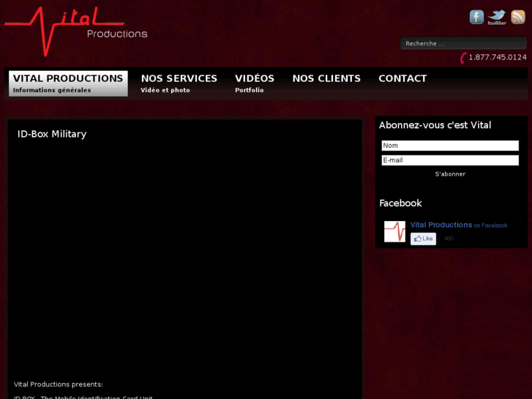This screenshot has width=532, height=399.
Task: Open the Nos Clients menu item
Action: pyautogui.click(x=326, y=79)
